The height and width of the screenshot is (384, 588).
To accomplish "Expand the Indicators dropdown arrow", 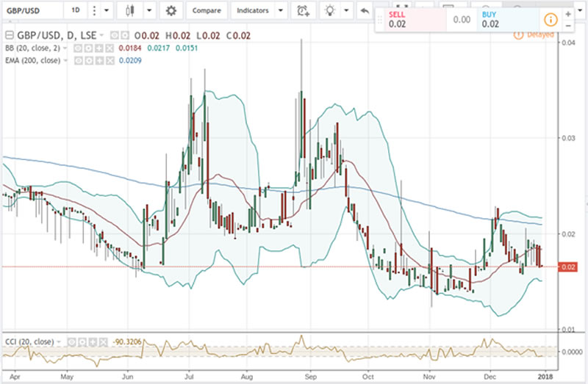I will click(280, 11).
